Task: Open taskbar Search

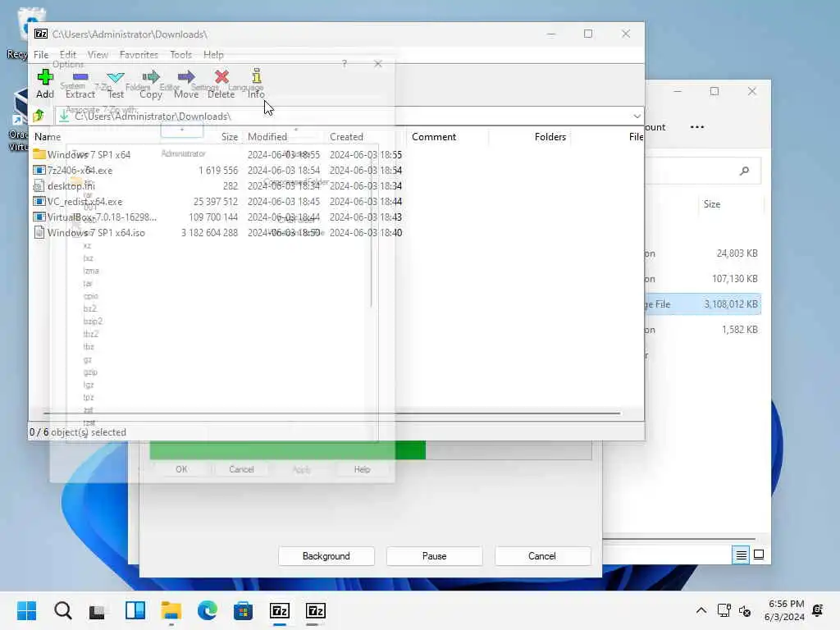Action: (62, 610)
